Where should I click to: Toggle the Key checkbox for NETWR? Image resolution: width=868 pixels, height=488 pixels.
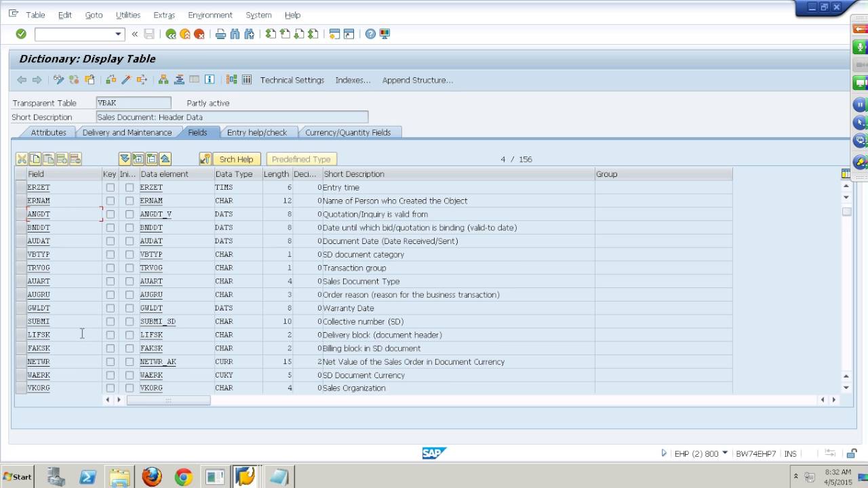coord(110,362)
